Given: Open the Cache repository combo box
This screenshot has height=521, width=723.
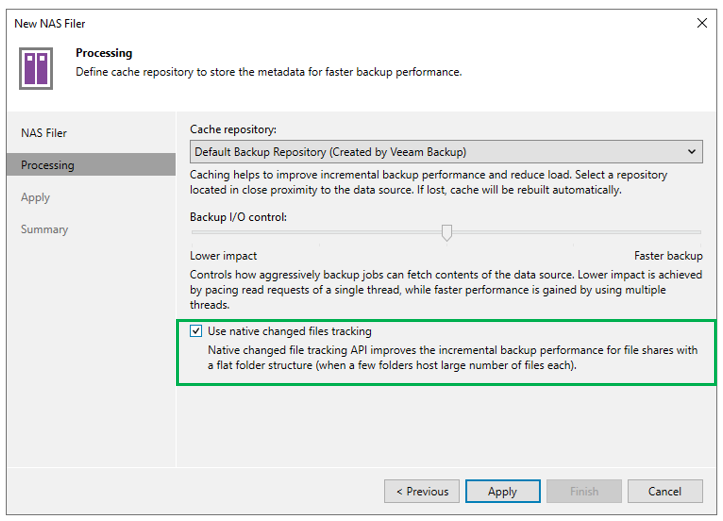Looking at the screenshot, I should (440, 152).
